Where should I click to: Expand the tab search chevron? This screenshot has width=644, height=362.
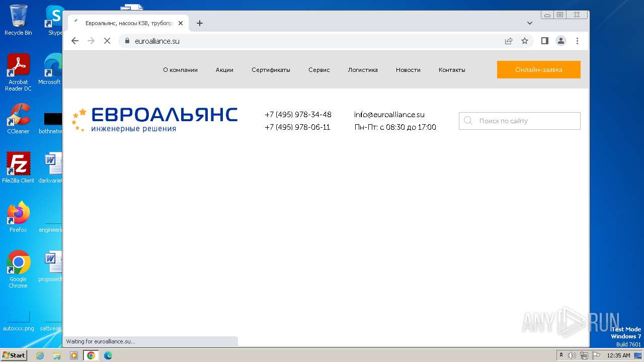tap(530, 23)
